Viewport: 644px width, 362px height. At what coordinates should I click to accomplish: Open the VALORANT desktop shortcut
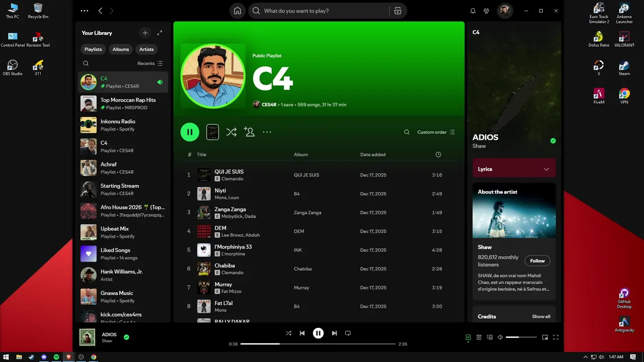point(624,39)
